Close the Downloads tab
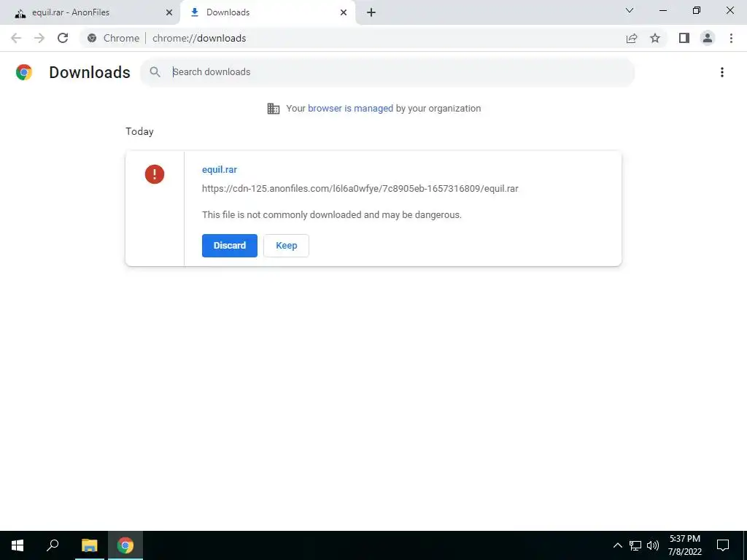The height and width of the screenshot is (560, 747). tap(344, 13)
